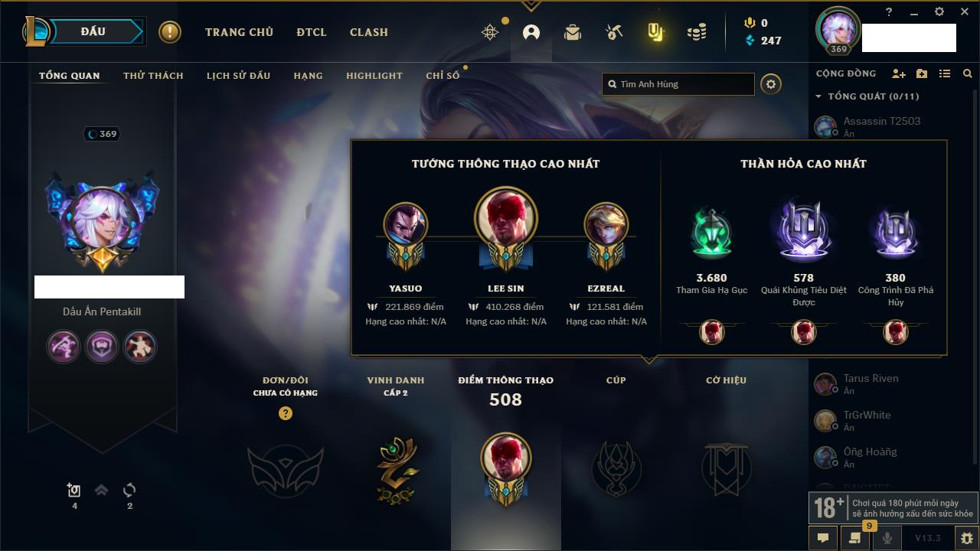This screenshot has height=551, width=980.
Task: Click the Tìm Anh Hùng search field
Action: tap(678, 84)
